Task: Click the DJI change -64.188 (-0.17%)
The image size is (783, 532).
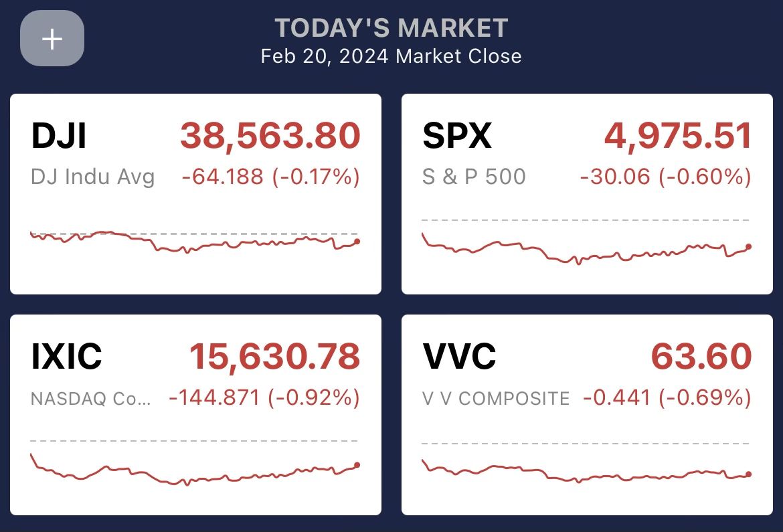Action: coord(270,177)
